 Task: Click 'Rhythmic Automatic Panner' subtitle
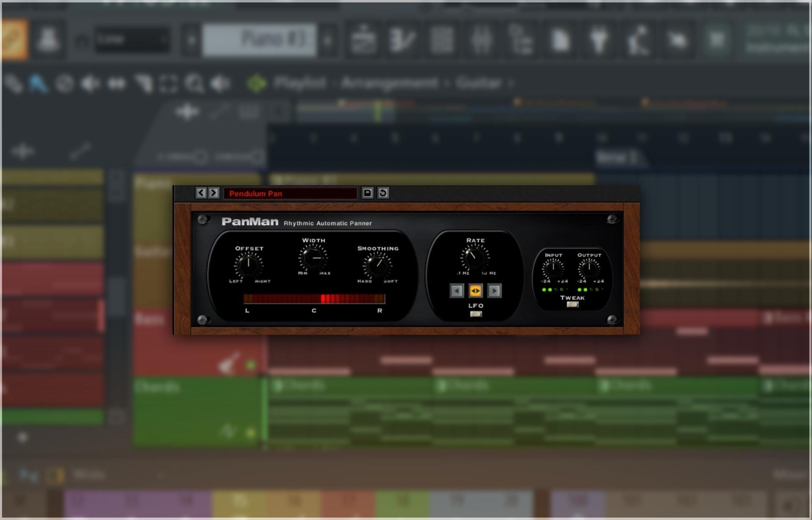coord(327,223)
